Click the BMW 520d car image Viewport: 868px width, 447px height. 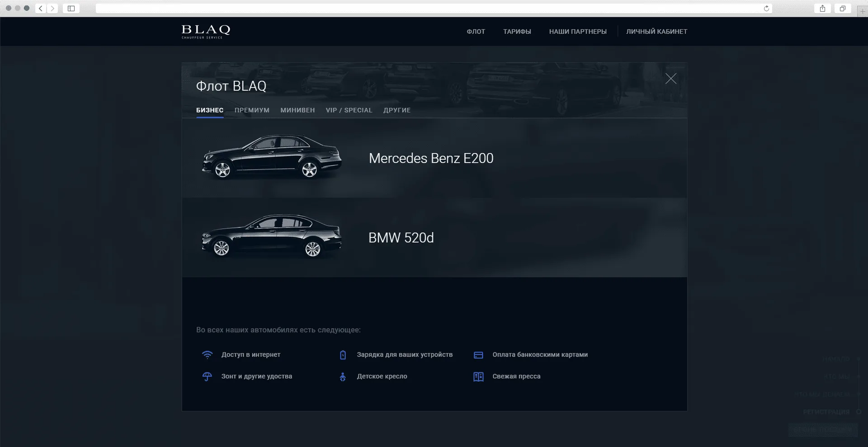click(x=272, y=235)
